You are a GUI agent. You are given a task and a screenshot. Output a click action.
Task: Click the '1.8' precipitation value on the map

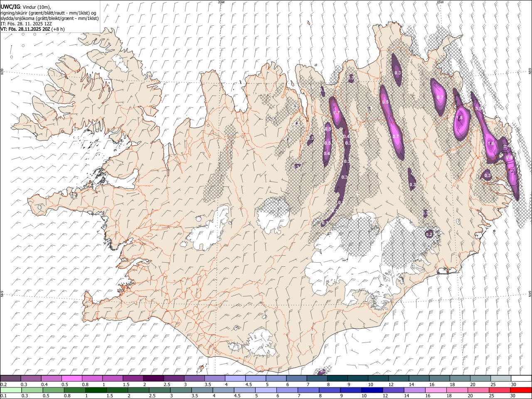point(459,118)
